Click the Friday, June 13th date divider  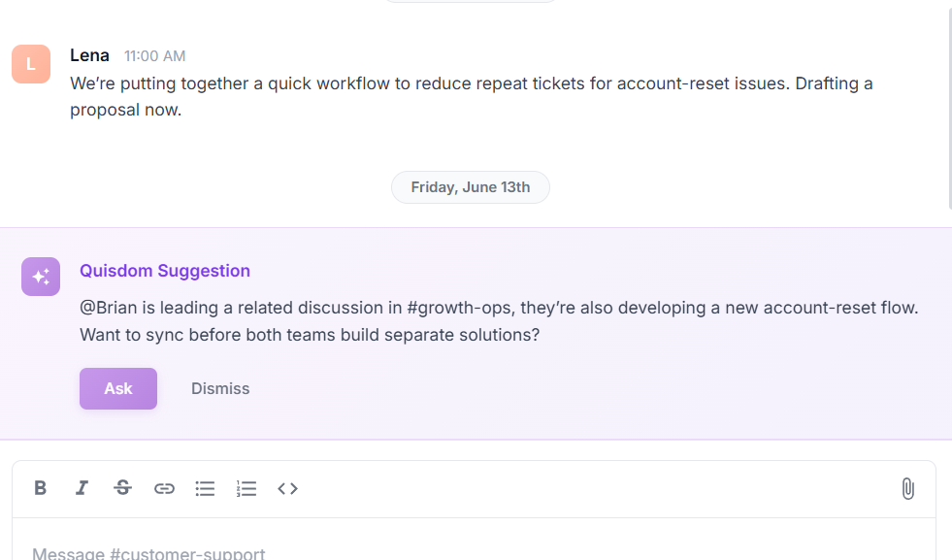(x=470, y=186)
